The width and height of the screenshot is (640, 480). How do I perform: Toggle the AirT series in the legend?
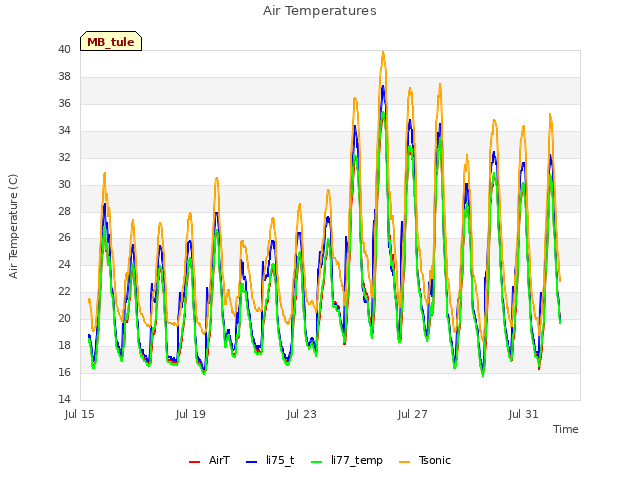[209, 461]
